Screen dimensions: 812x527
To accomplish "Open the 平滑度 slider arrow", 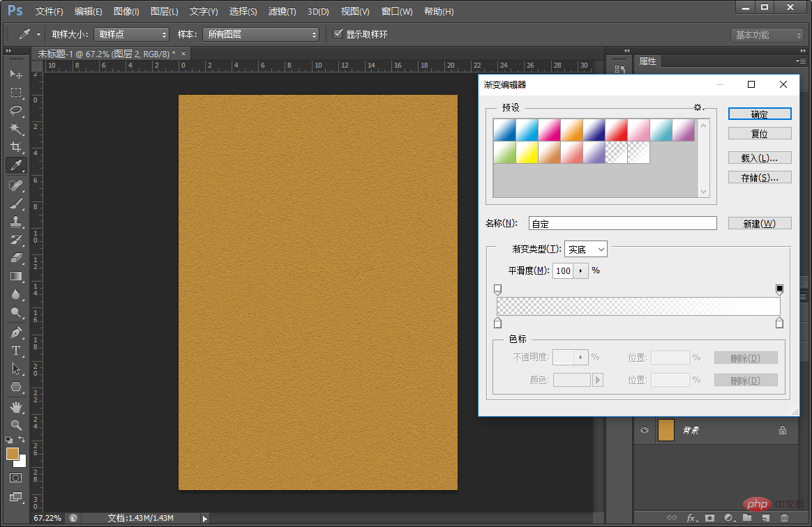I will pyautogui.click(x=580, y=270).
